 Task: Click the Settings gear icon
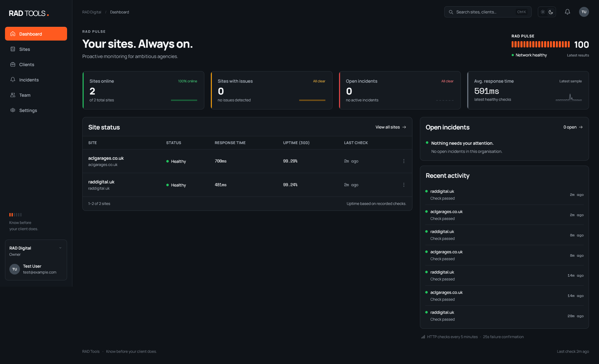[x=13, y=110]
